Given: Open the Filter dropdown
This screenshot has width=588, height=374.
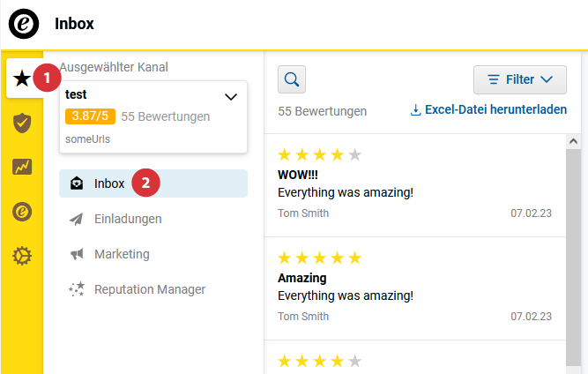Looking at the screenshot, I should [519, 79].
